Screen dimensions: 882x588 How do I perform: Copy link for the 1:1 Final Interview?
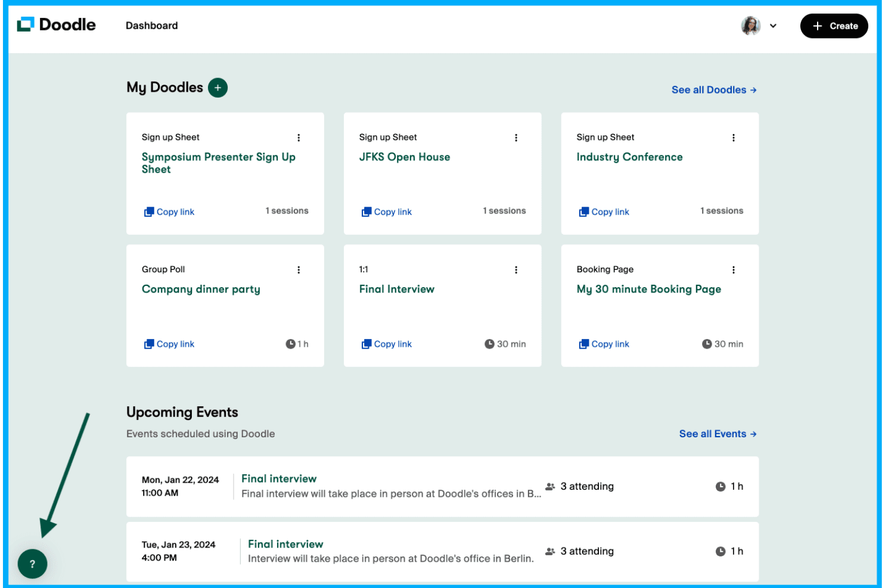[387, 344]
